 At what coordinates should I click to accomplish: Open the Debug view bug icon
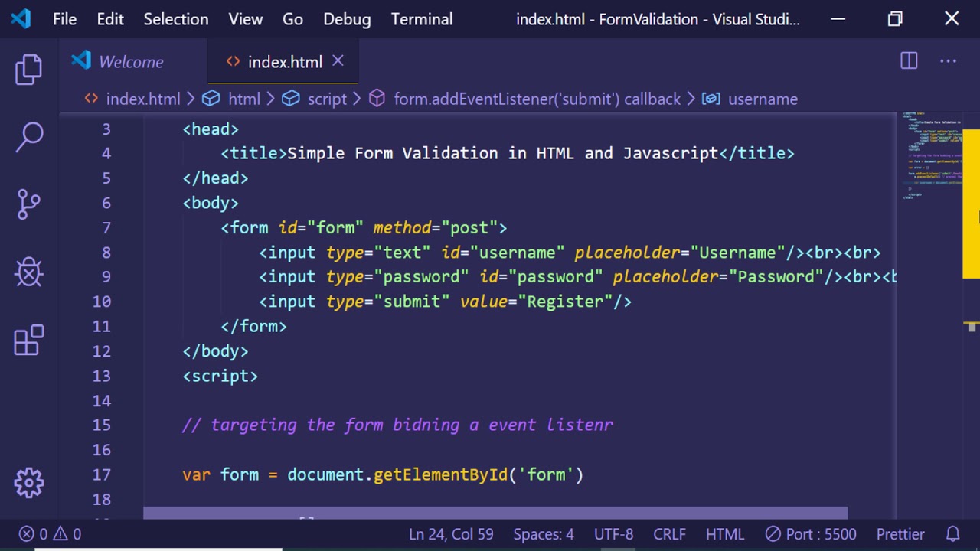coord(29,272)
